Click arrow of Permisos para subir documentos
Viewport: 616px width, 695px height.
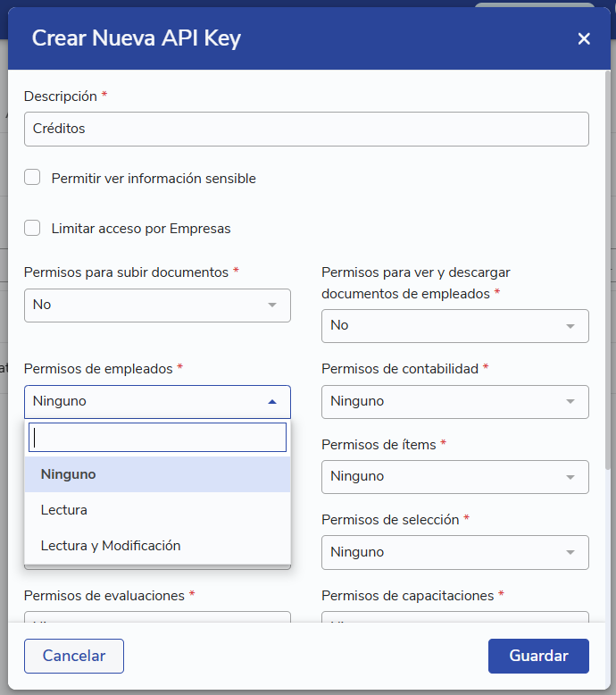[272, 305]
